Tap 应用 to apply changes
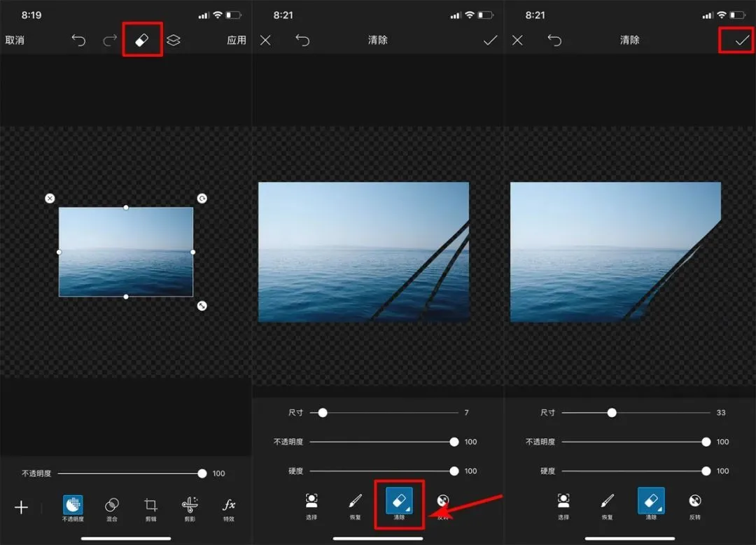This screenshot has height=545, width=756. [237, 40]
